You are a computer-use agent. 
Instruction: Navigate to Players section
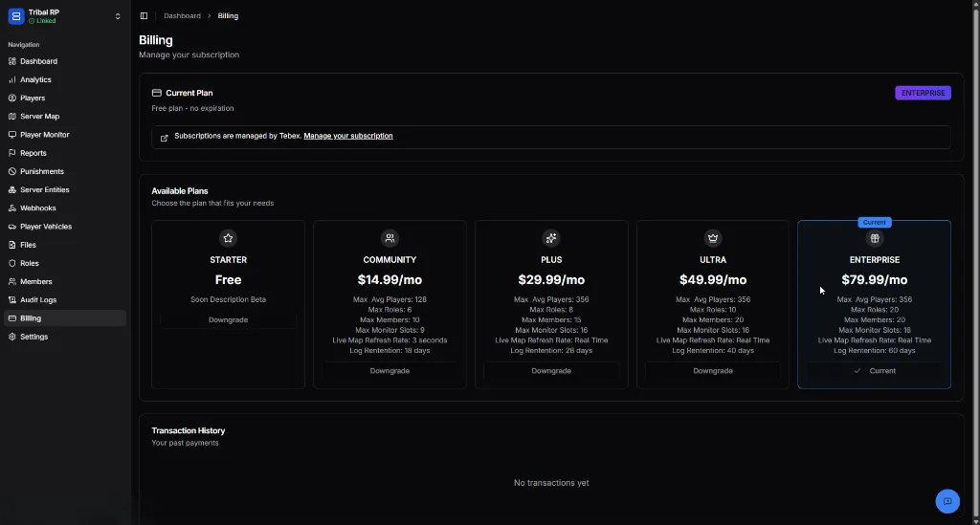point(65,98)
